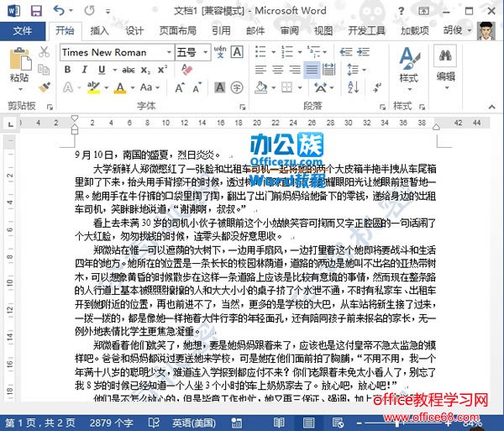504x431 pixels.
Task: Increase paragraph indent
Action: click(x=363, y=52)
